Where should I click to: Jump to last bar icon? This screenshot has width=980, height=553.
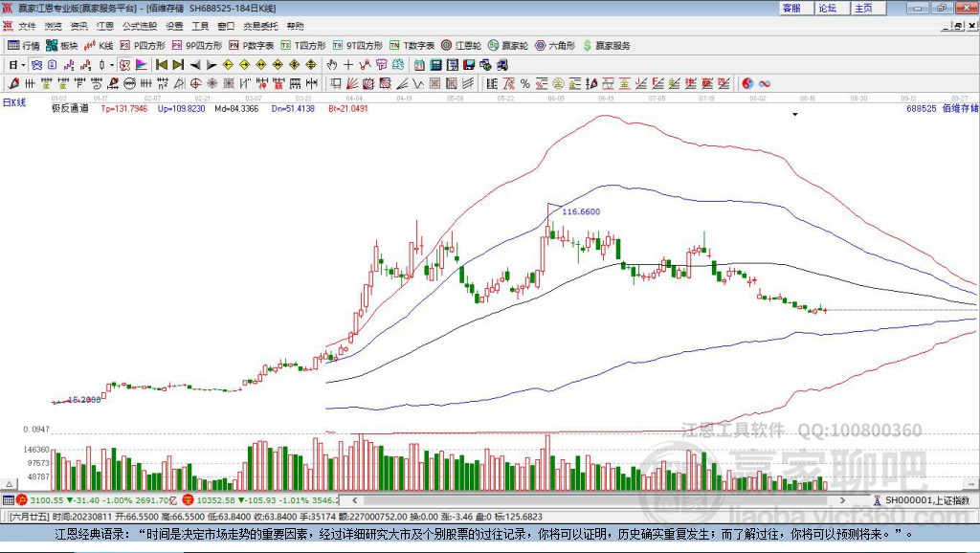pos(178,65)
